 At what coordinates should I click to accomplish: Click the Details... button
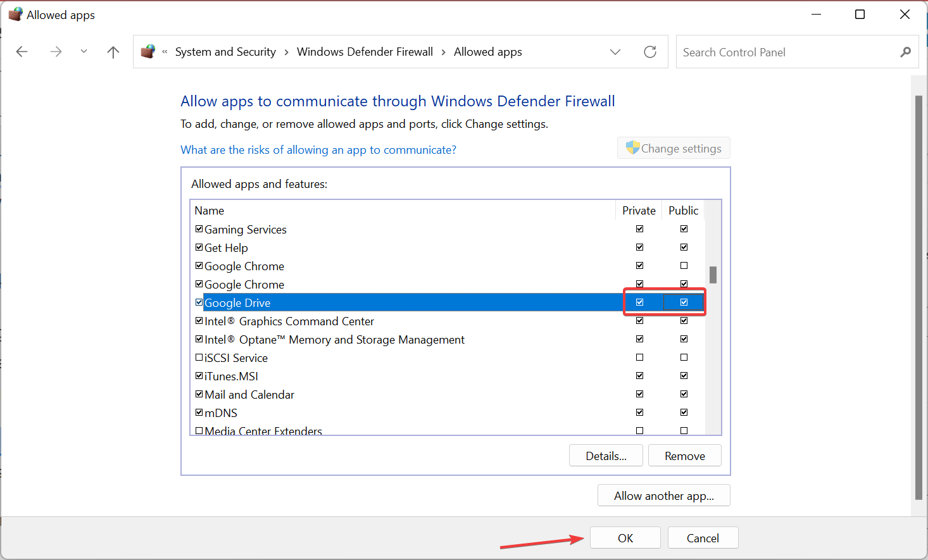[606, 456]
